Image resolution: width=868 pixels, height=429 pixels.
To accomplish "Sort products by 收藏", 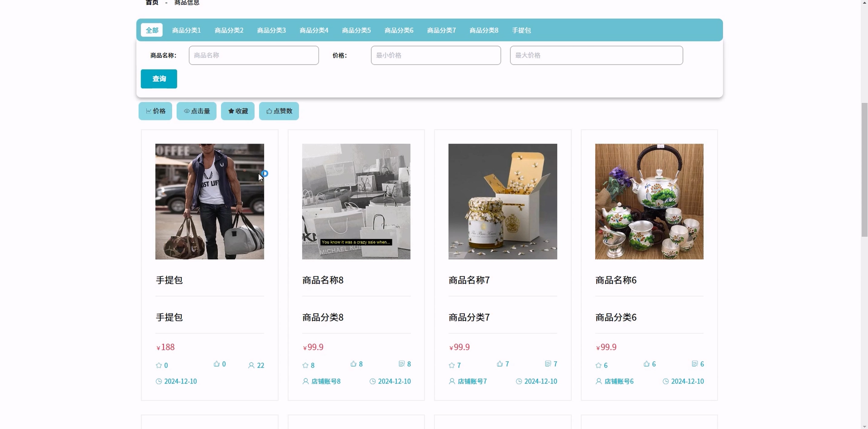I will point(238,111).
